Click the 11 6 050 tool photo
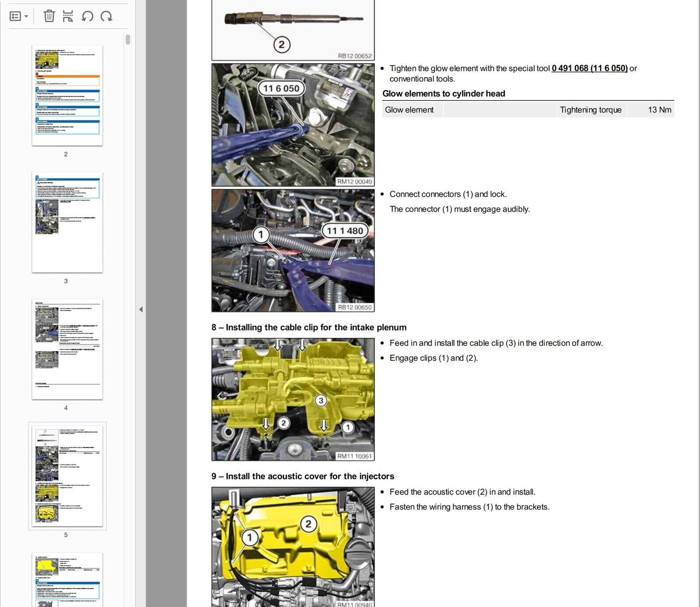This screenshot has width=700, height=607. coord(293,125)
